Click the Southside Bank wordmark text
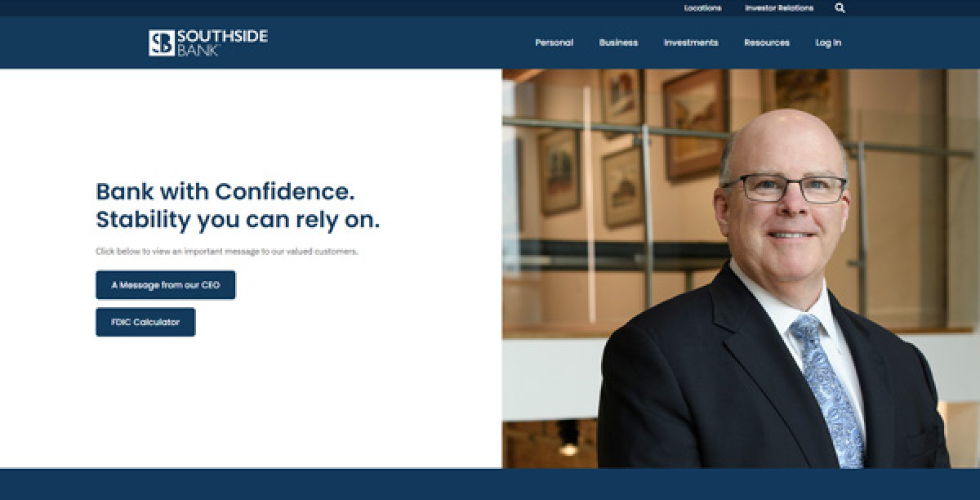 pyautogui.click(x=222, y=42)
